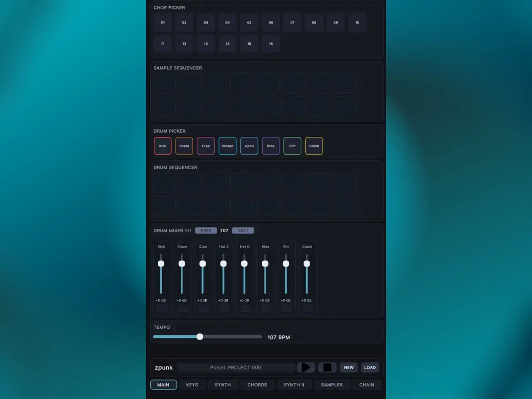Click the Snare volume fader handle
The height and width of the screenshot is (399, 532).
[182, 264]
